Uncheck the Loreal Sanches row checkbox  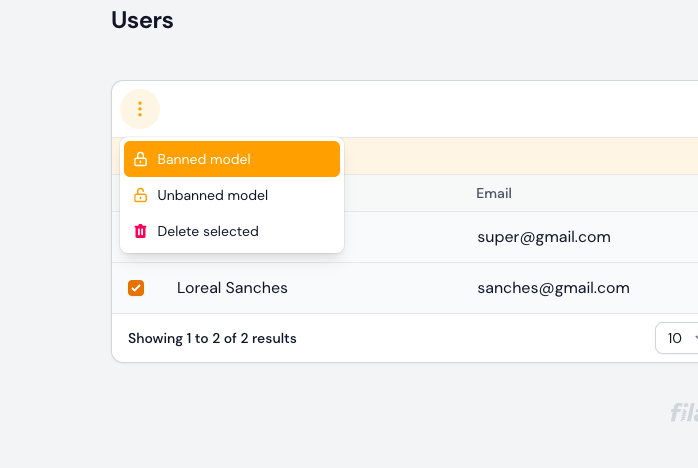click(136, 288)
